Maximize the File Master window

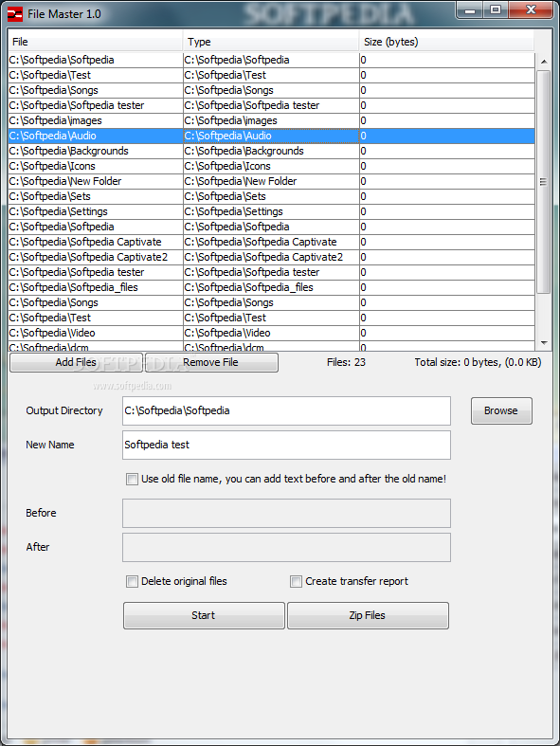496,10
